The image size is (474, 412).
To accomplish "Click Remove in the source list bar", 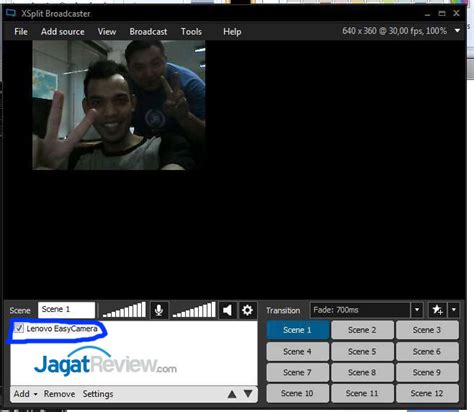I will pos(59,394).
